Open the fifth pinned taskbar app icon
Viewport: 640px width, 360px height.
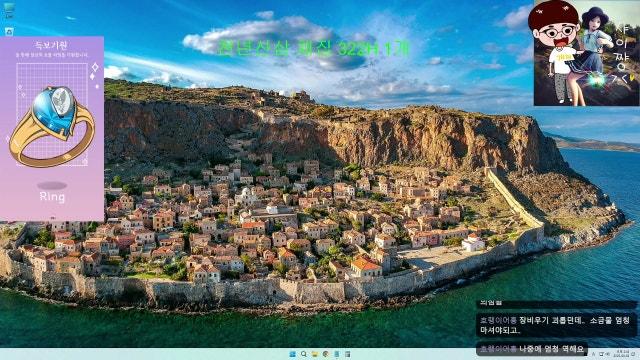(337, 354)
